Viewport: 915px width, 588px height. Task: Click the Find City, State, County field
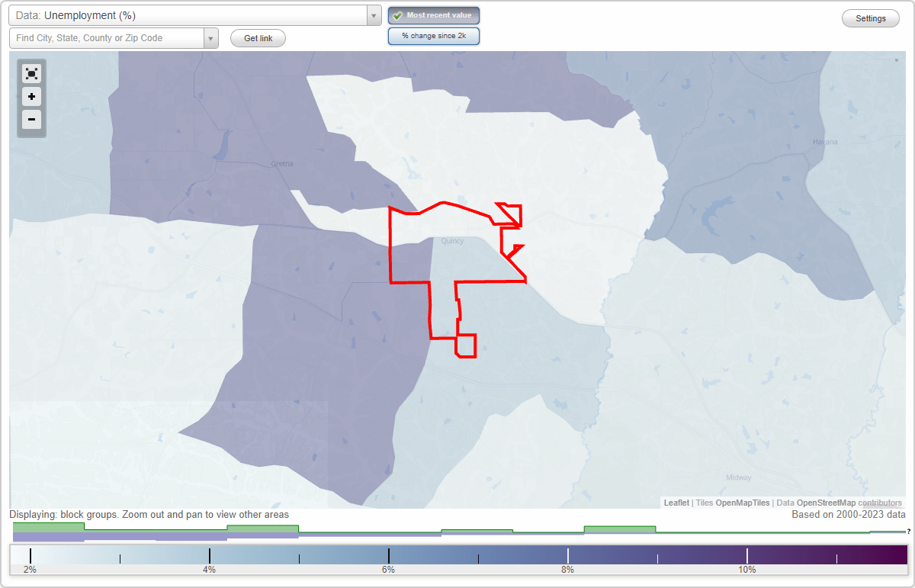pyautogui.click(x=107, y=38)
